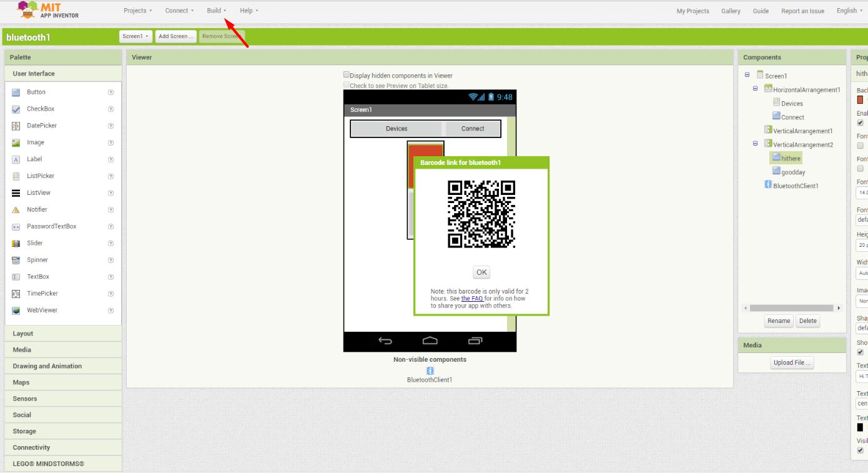Collapse the VerticalArrangement2 tree node

click(755, 144)
